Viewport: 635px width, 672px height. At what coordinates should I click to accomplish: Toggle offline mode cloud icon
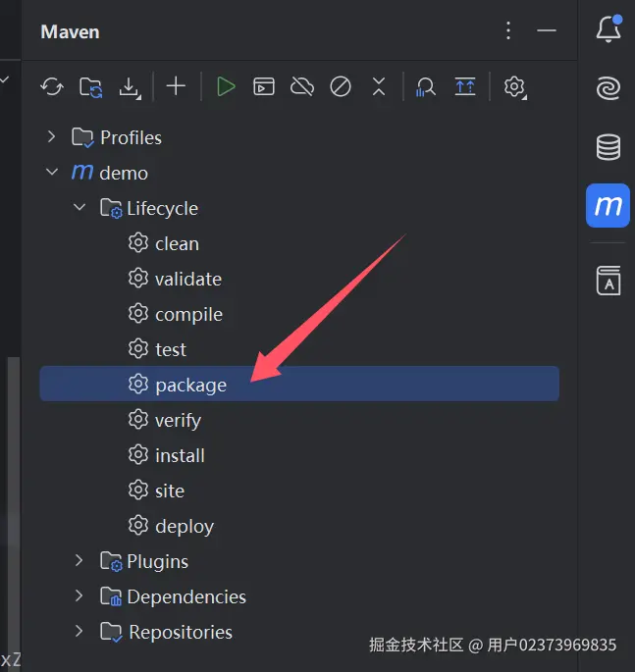[x=302, y=87]
